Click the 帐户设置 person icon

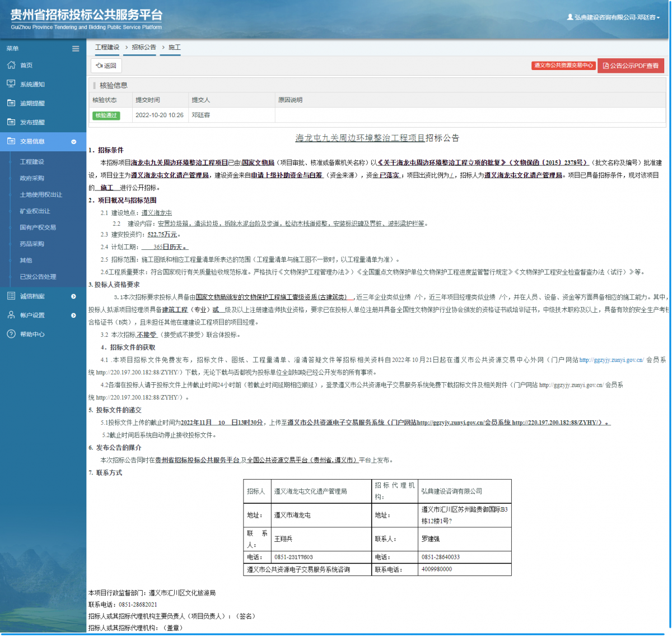pyautogui.click(x=11, y=315)
